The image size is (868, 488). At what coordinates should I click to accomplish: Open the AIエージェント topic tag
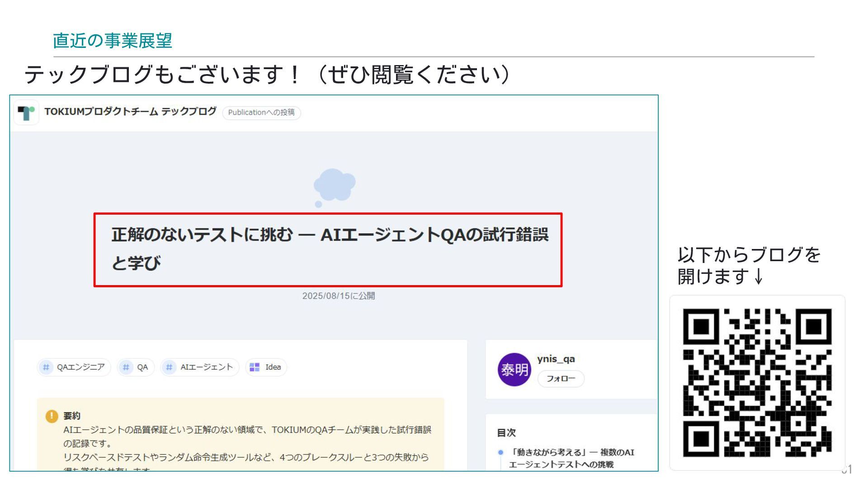coord(199,367)
